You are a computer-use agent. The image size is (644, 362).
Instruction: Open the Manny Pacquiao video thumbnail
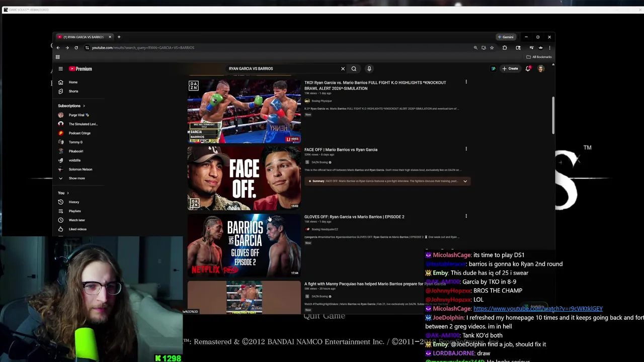click(x=244, y=298)
